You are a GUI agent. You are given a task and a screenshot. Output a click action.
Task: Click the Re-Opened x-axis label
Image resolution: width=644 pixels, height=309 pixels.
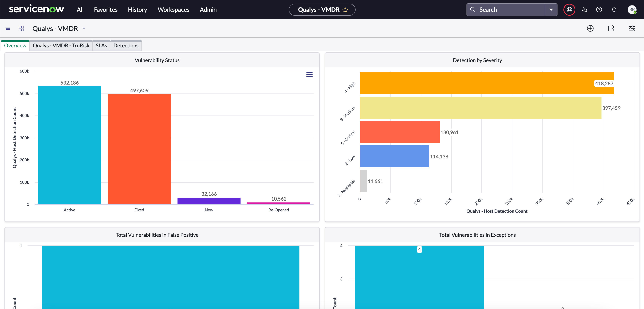(x=279, y=210)
